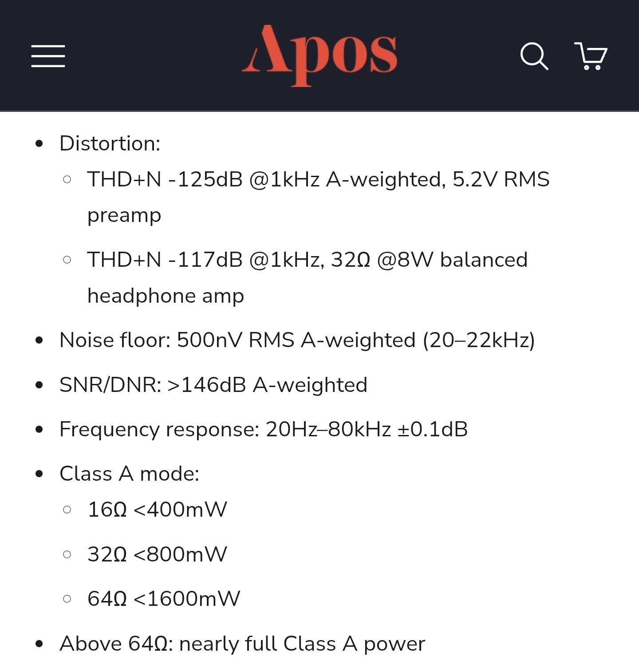Click the Apos logo
This screenshot has height=672, width=639.
click(319, 55)
